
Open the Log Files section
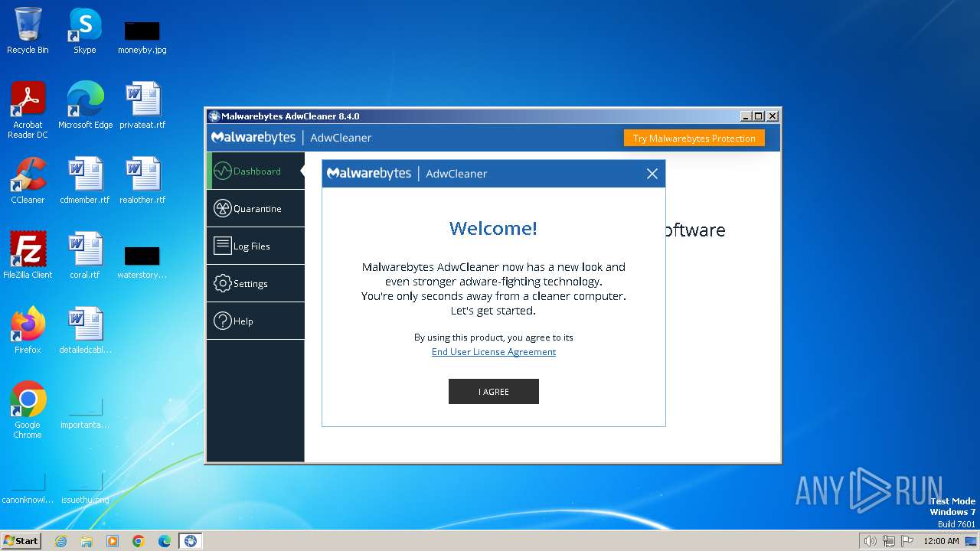click(x=256, y=246)
